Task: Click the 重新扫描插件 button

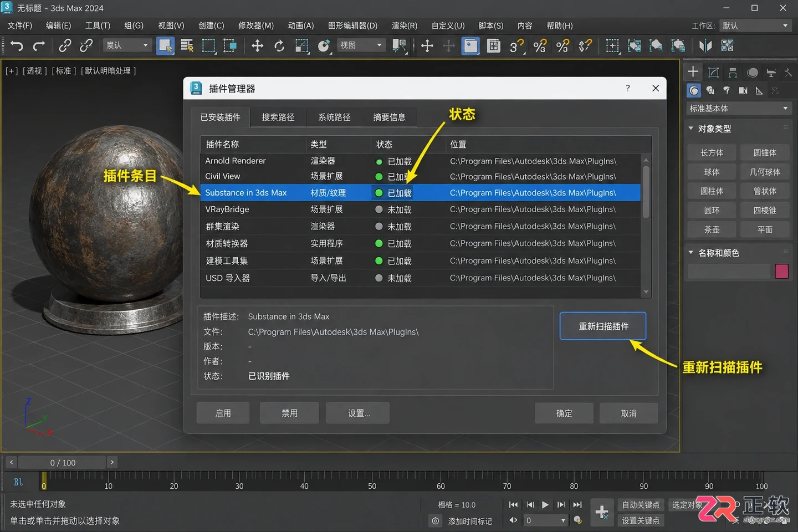Action: (x=603, y=326)
